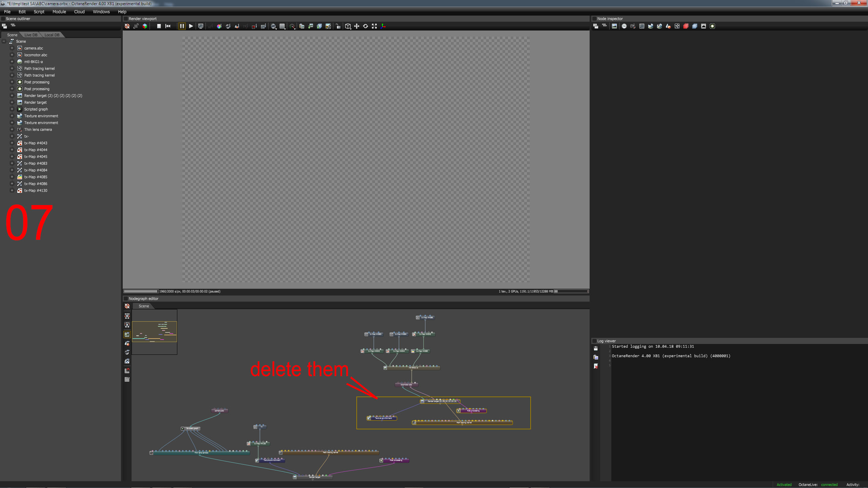Click the red-green-blue axis gizmo icon
868x488 pixels.
(x=383, y=26)
